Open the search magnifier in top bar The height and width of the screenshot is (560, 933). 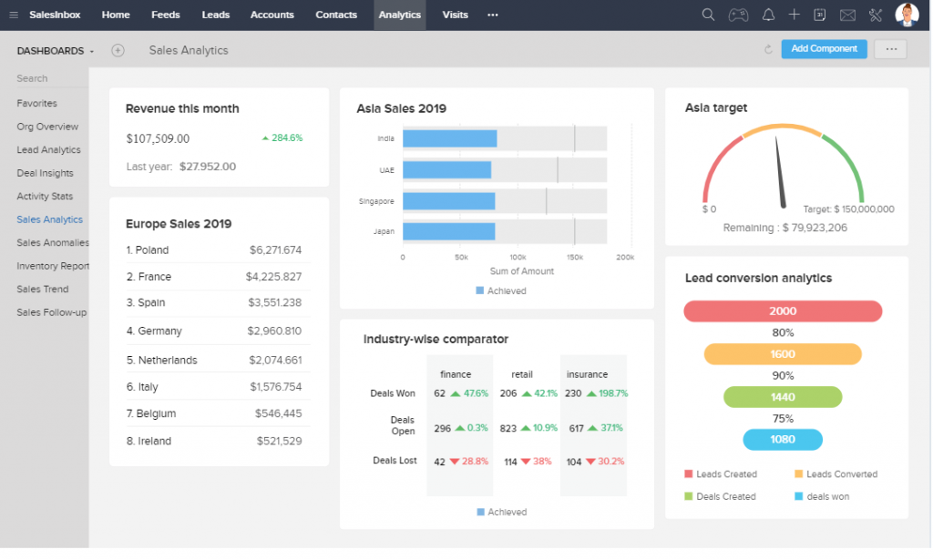point(708,15)
